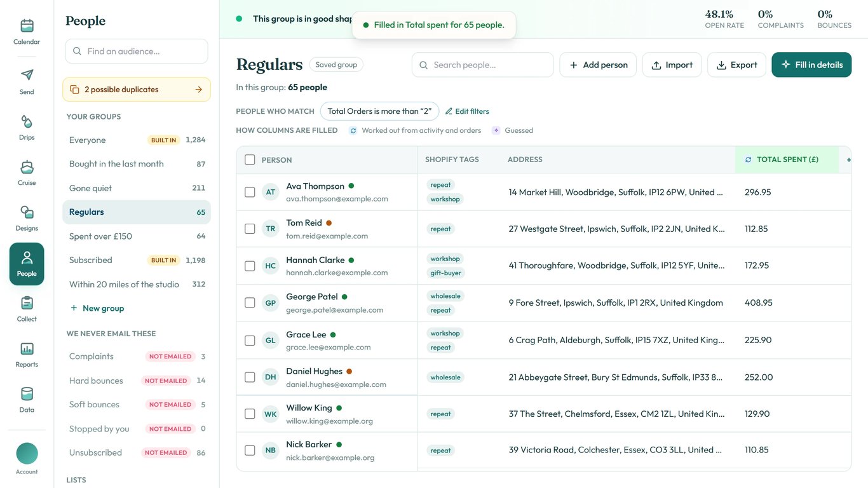Image resolution: width=868 pixels, height=488 pixels.
Task: Review the 2 possible duplicates banner
Action: pos(137,90)
